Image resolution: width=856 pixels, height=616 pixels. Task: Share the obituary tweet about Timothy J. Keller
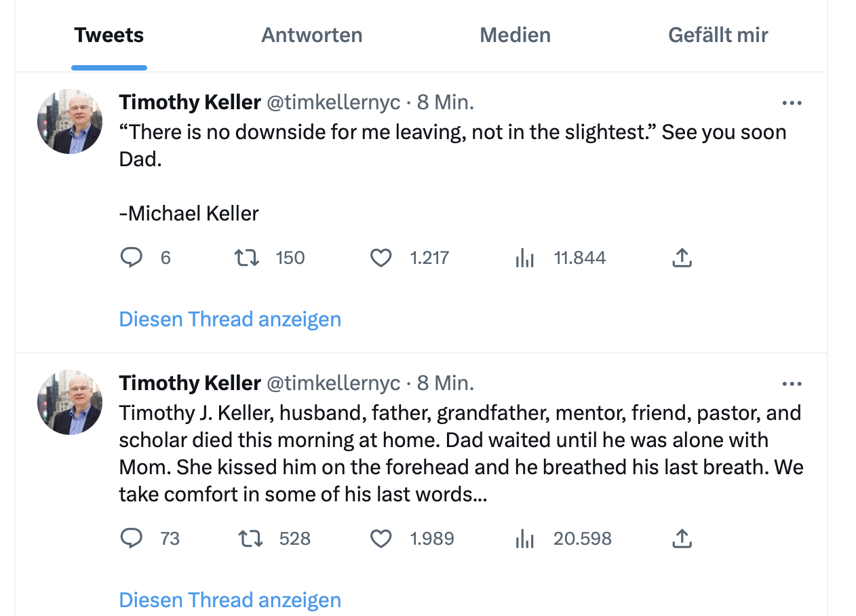pyautogui.click(x=682, y=539)
